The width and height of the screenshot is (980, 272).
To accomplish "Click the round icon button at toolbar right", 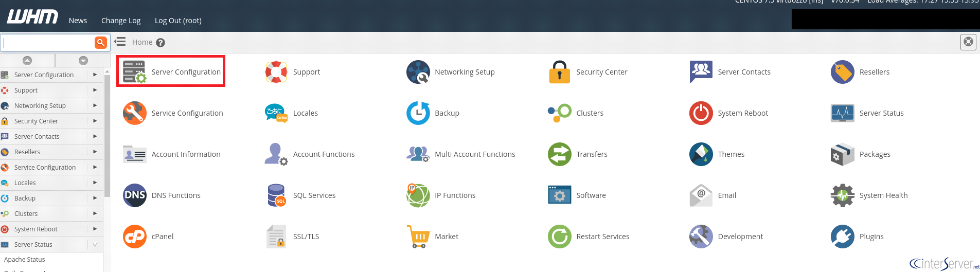I will (x=968, y=42).
